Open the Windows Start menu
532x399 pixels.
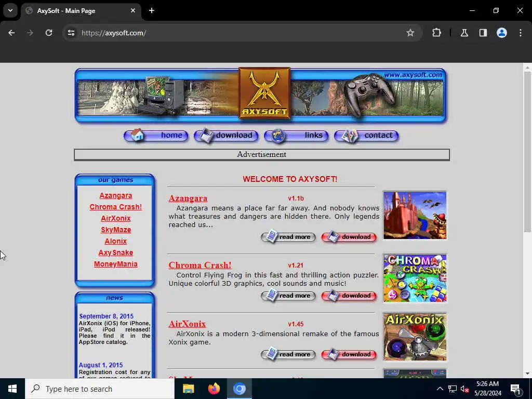coord(12,389)
